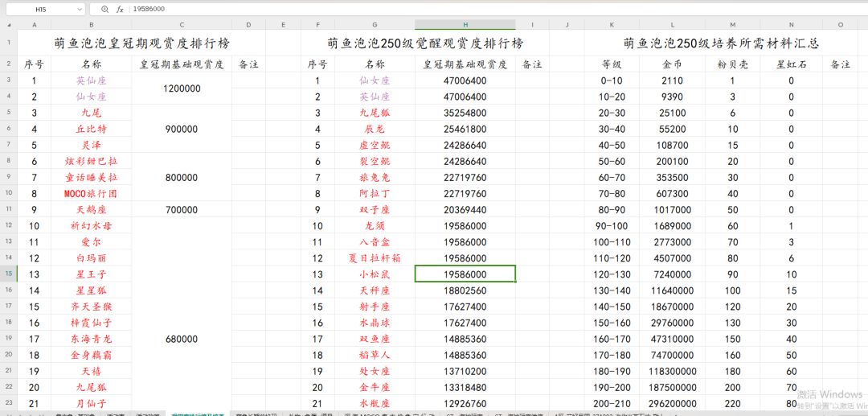Select the cell 东海青龙

point(92,339)
